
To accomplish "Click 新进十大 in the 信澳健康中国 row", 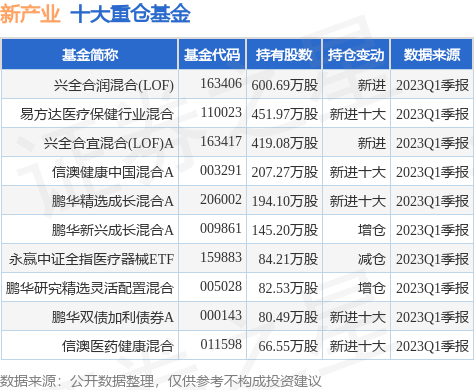I will 358,172.
